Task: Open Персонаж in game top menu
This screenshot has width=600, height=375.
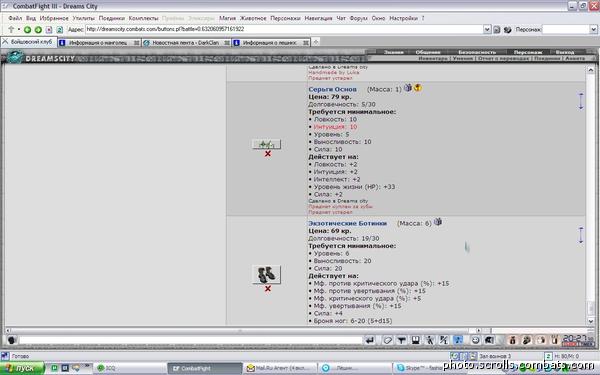Action: click(x=528, y=52)
